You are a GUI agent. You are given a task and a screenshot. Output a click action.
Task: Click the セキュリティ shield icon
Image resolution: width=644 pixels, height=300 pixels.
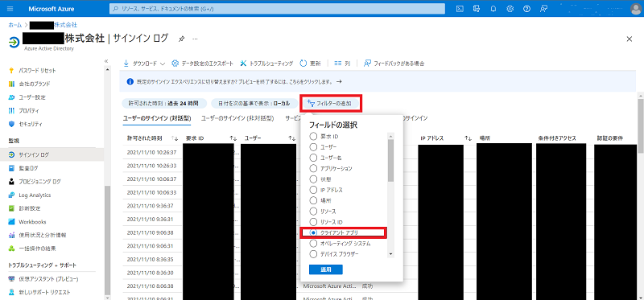coord(11,124)
